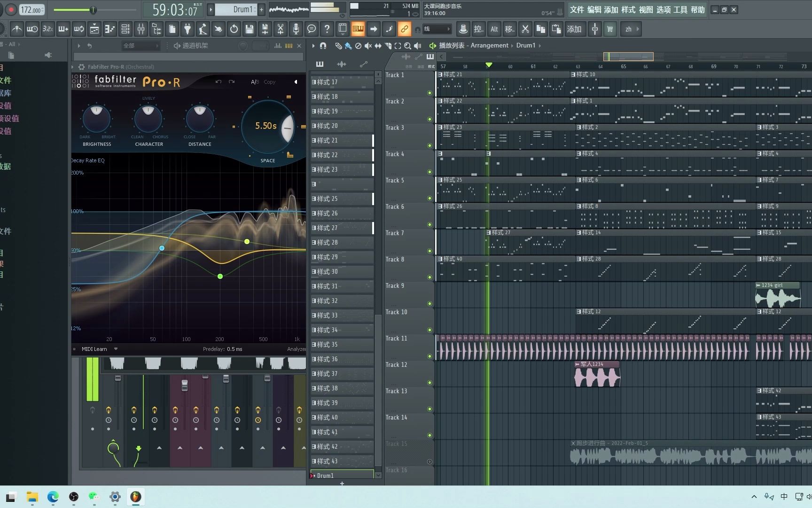The height and width of the screenshot is (508, 812).
Task: Mute Track 1 using its green LED
Action: tap(429, 93)
